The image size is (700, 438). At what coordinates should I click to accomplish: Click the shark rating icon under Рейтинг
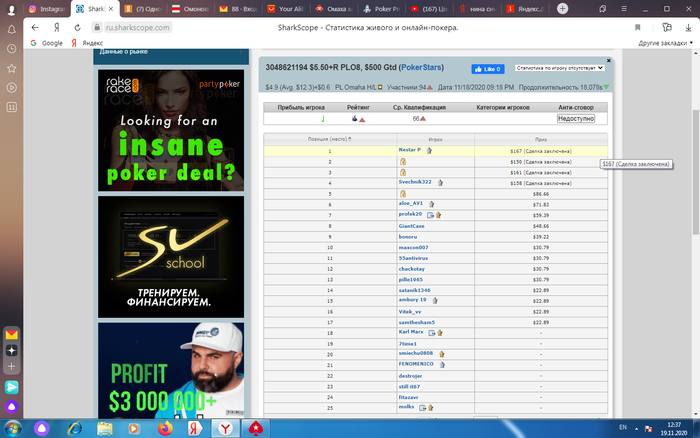[x=354, y=118]
